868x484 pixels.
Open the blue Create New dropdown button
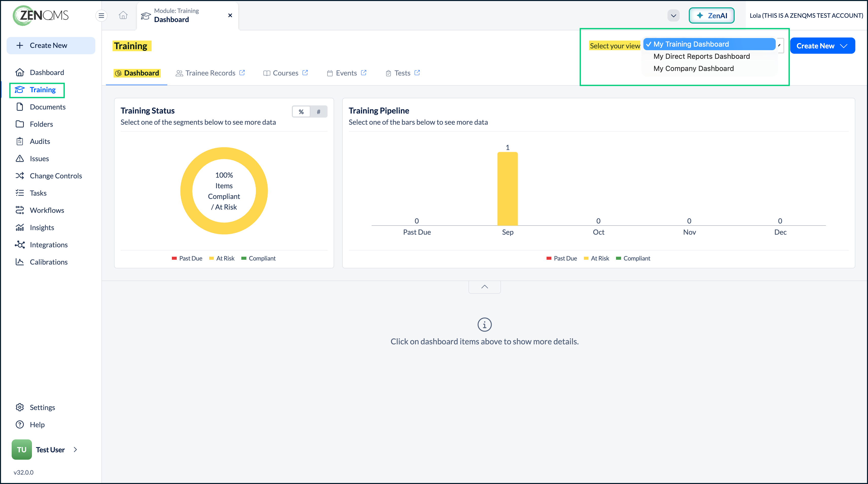(823, 46)
